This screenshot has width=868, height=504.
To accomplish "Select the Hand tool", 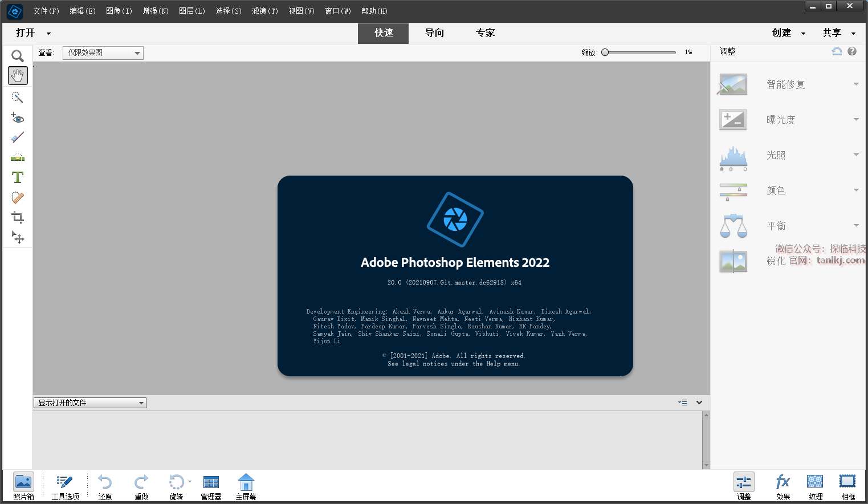I will click(x=18, y=75).
